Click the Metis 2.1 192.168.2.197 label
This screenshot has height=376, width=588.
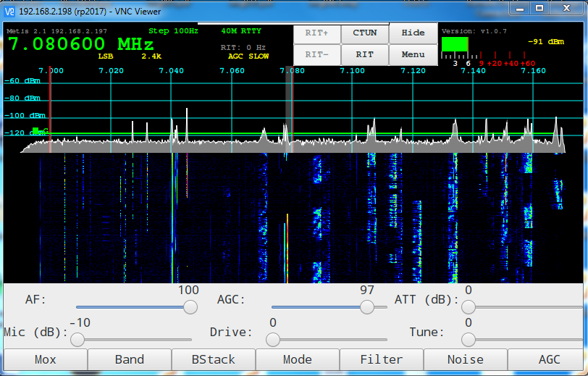(x=56, y=31)
